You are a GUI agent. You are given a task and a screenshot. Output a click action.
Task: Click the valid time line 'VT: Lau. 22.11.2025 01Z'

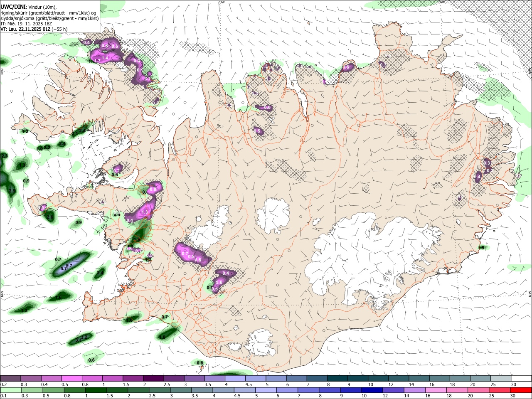[25, 29]
